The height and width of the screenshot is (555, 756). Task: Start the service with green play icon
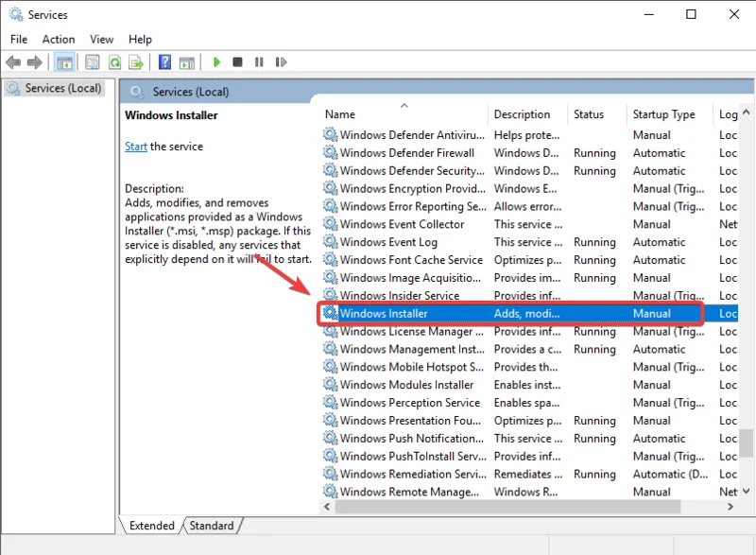tap(216, 62)
